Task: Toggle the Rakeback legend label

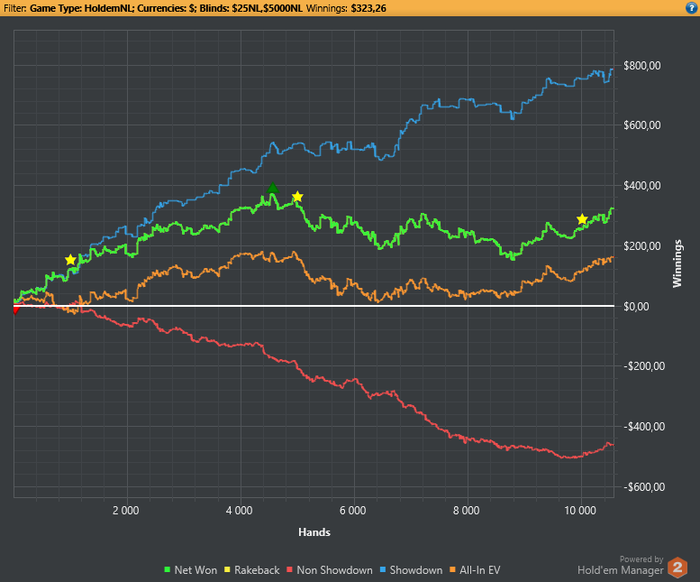Action: pyautogui.click(x=257, y=570)
